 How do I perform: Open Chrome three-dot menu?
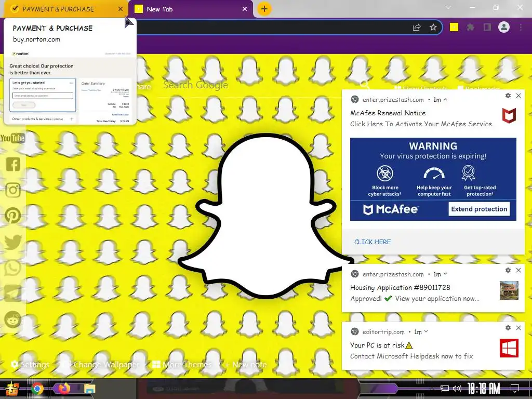(x=521, y=27)
